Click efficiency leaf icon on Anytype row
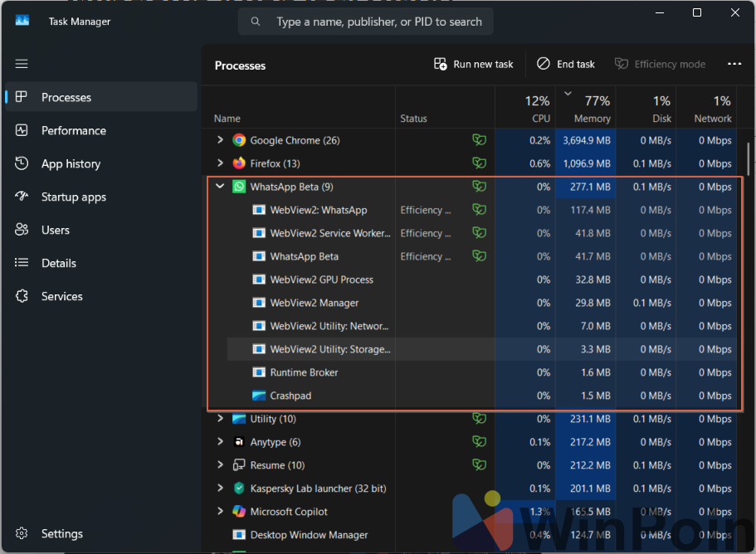The height and width of the screenshot is (554, 756). coord(480,442)
